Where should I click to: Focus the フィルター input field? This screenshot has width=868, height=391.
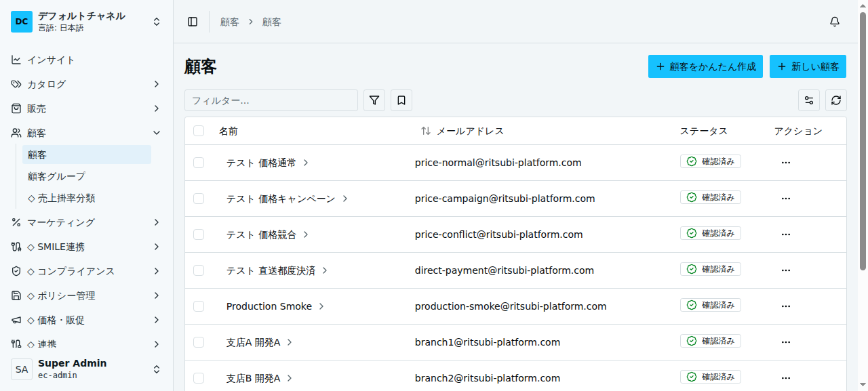(x=271, y=100)
